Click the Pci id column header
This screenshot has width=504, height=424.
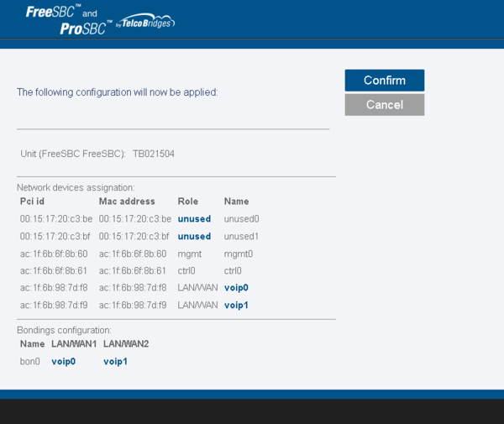tap(32, 202)
